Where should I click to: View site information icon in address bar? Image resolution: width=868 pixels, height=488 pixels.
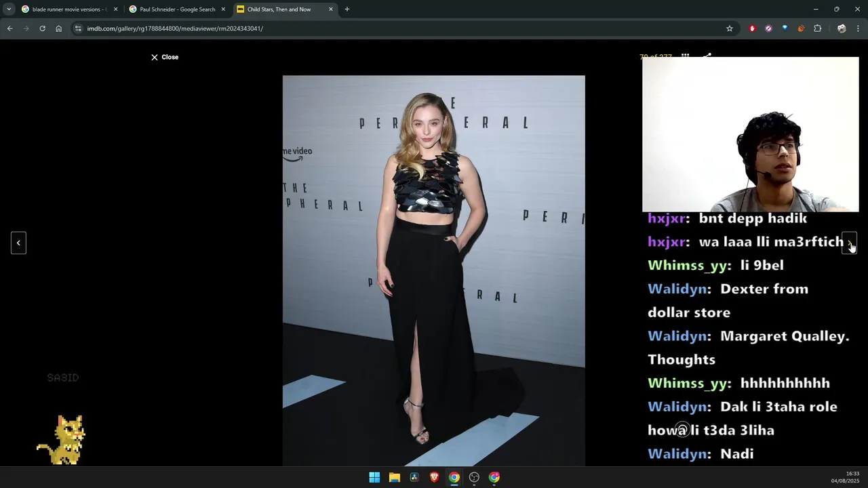(78, 28)
